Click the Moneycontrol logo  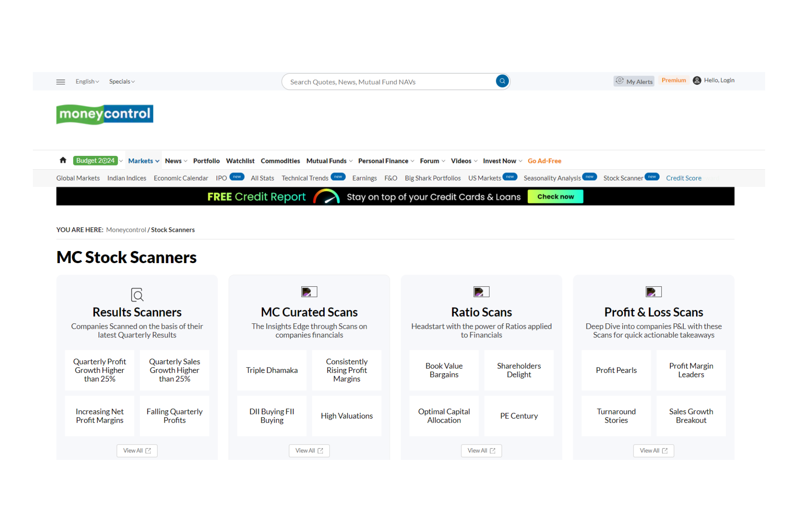[104, 114]
